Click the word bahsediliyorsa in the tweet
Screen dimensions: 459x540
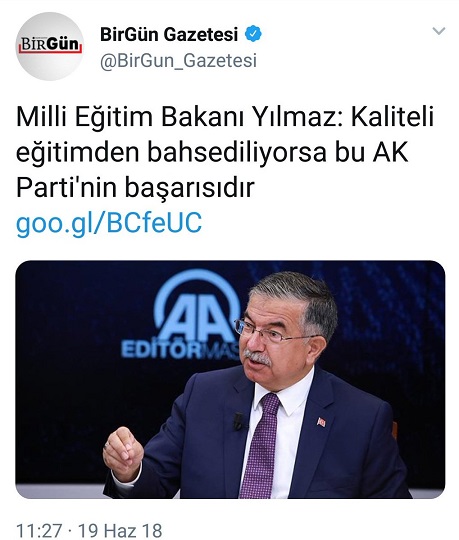pyautogui.click(x=237, y=153)
